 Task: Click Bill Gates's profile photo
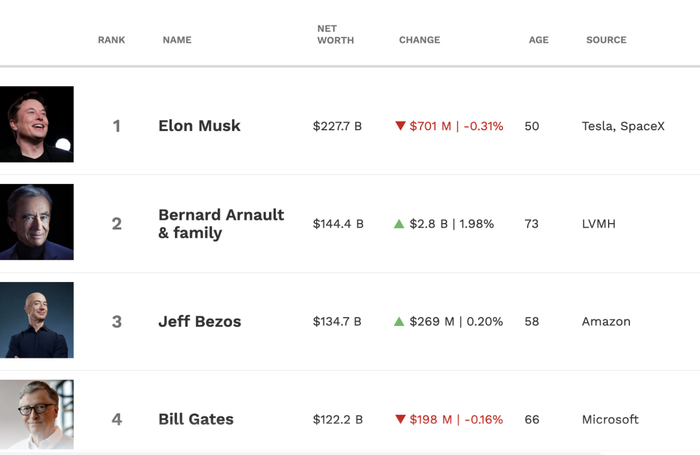pyautogui.click(x=37, y=415)
